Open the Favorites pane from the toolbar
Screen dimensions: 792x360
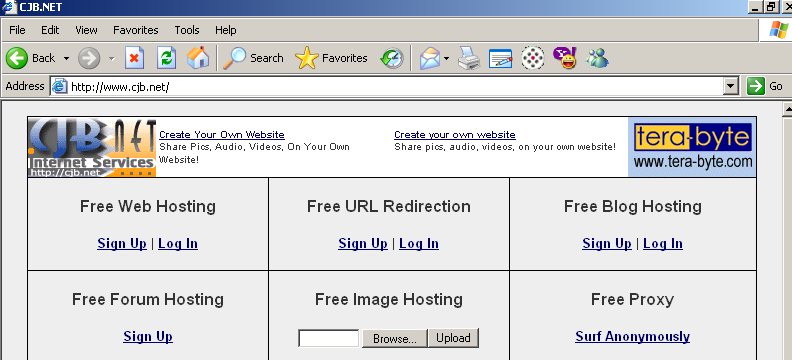click(331, 58)
